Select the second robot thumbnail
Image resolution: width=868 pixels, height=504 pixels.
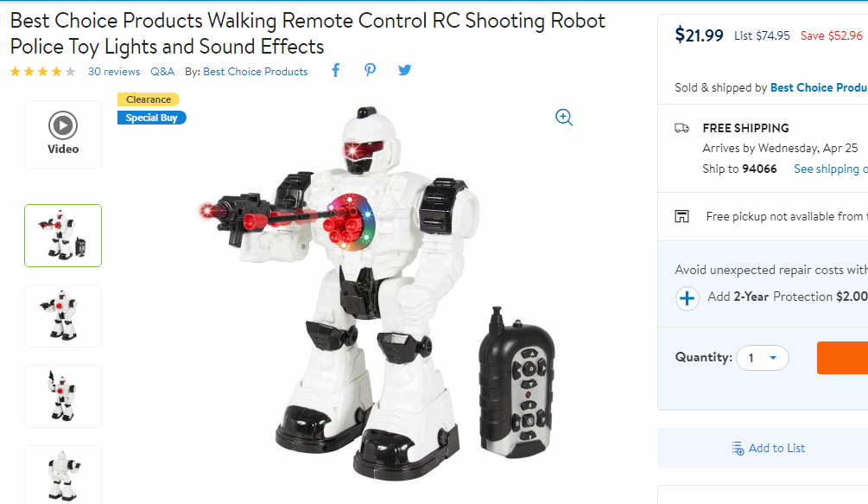pyautogui.click(x=63, y=316)
